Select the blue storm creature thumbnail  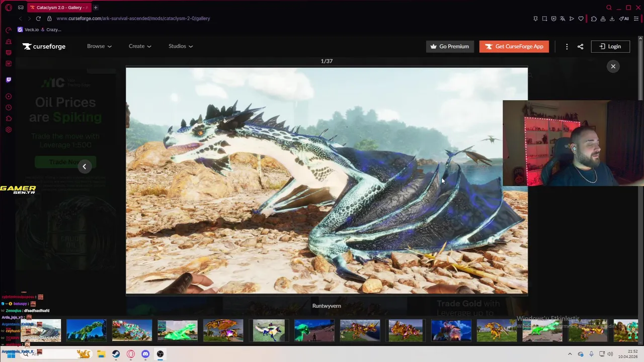pos(451,330)
